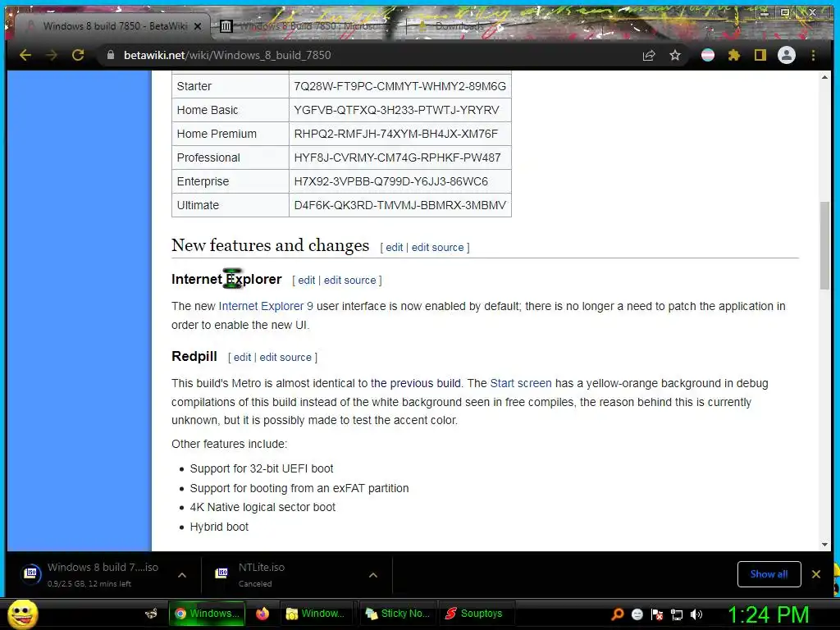Open the Start screen link
Viewport: 840px width, 630px height.
pyautogui.click(x=521, y=384)
